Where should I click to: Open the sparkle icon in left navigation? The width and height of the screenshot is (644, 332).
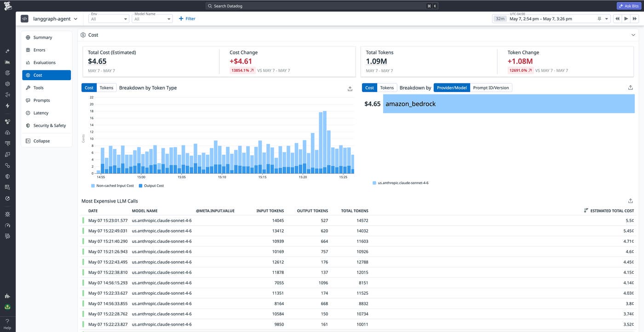[x=7, y=51]
